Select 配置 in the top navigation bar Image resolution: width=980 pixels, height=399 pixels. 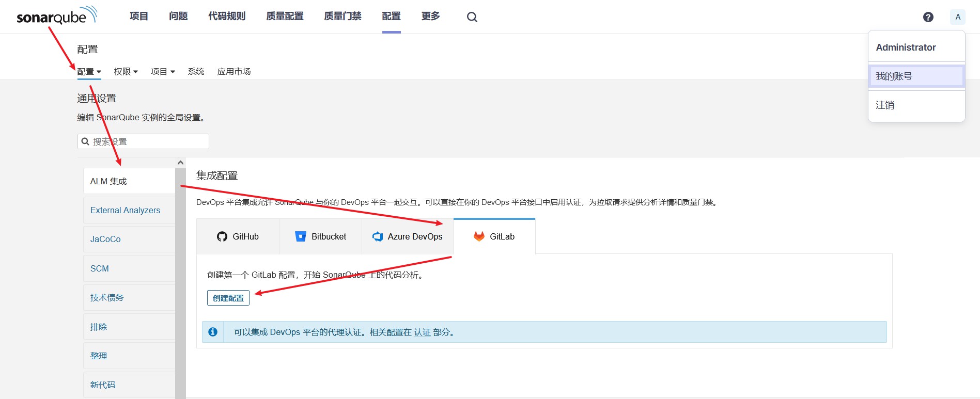click(x=391, y=17)
